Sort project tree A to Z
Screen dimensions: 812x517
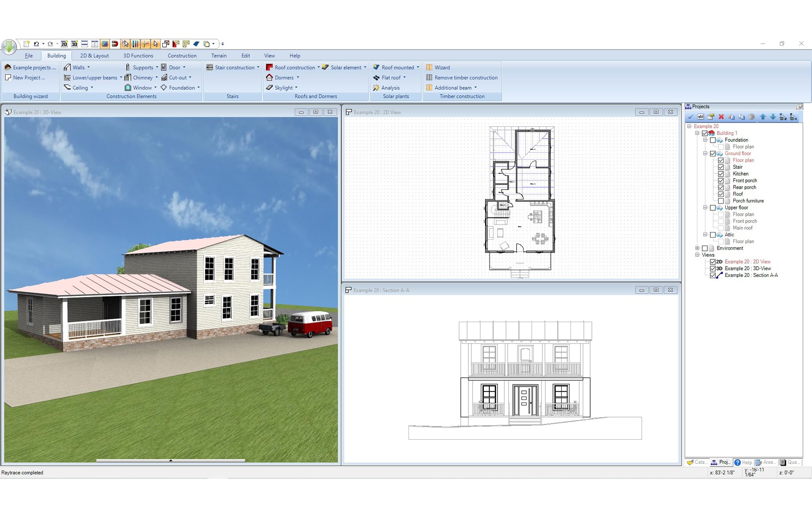[783, 117]
